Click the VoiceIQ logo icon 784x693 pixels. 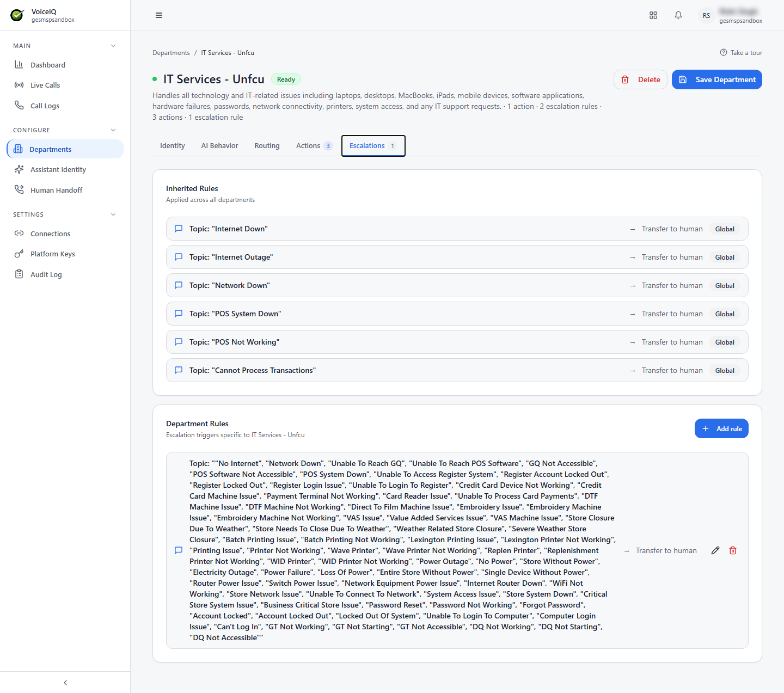[17, 15]
